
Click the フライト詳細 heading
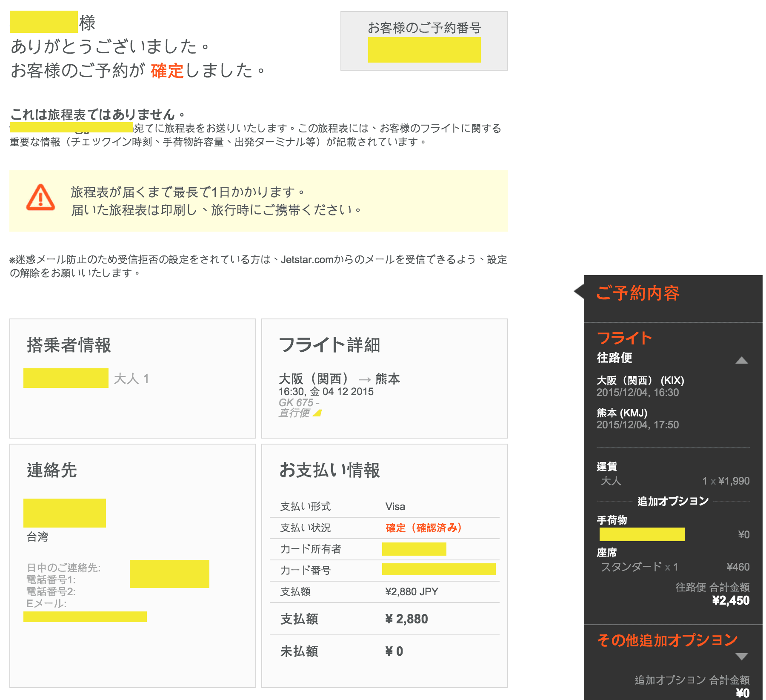pyautogui.click(x=329, y=345)
